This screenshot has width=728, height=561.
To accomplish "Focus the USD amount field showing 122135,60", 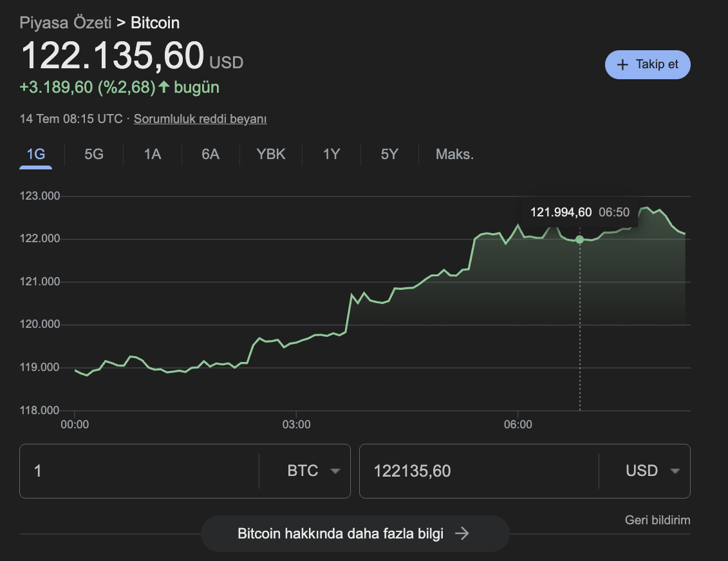I will tap(479, 471).
